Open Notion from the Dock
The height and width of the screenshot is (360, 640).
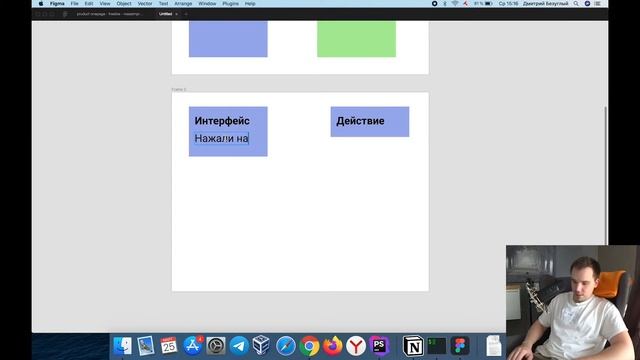413,346
